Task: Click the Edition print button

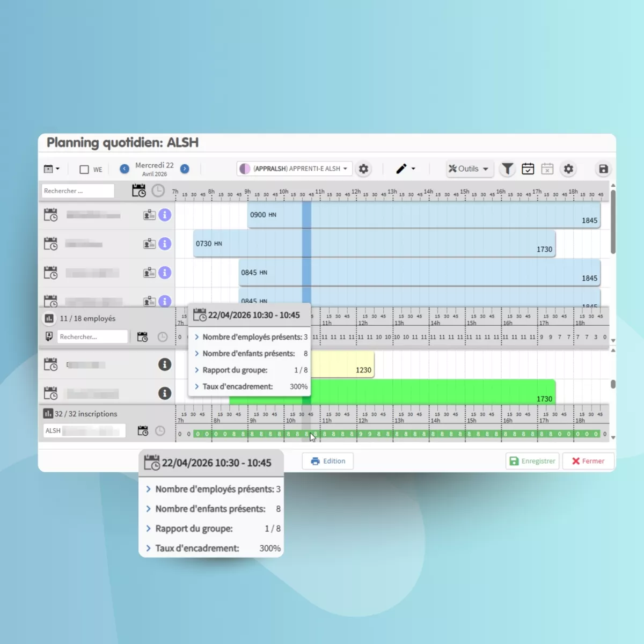Action: (x=327, y=461)
